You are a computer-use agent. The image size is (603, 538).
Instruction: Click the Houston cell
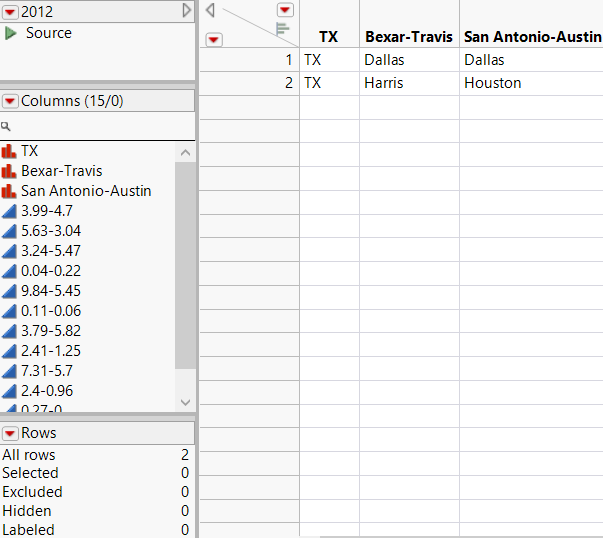pos(531,83)
